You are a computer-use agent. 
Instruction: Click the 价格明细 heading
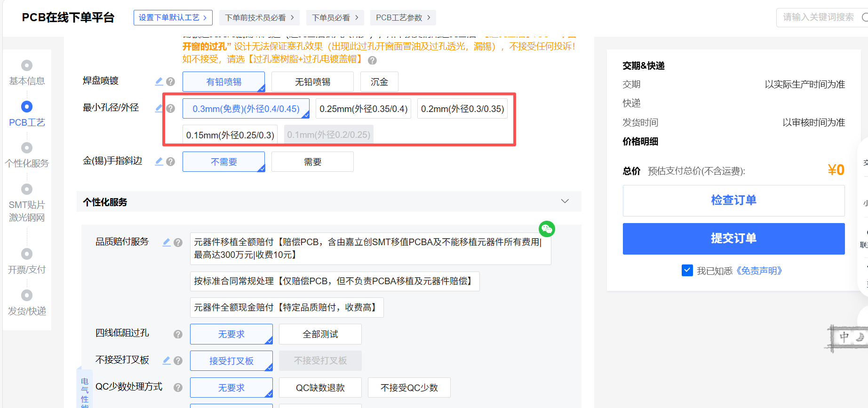(x=640, y=142)
